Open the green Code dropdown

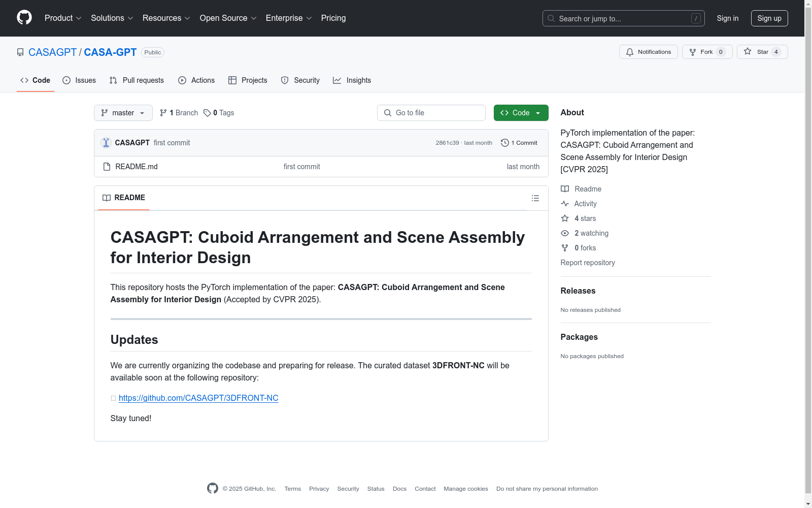(x=521, y=113)
